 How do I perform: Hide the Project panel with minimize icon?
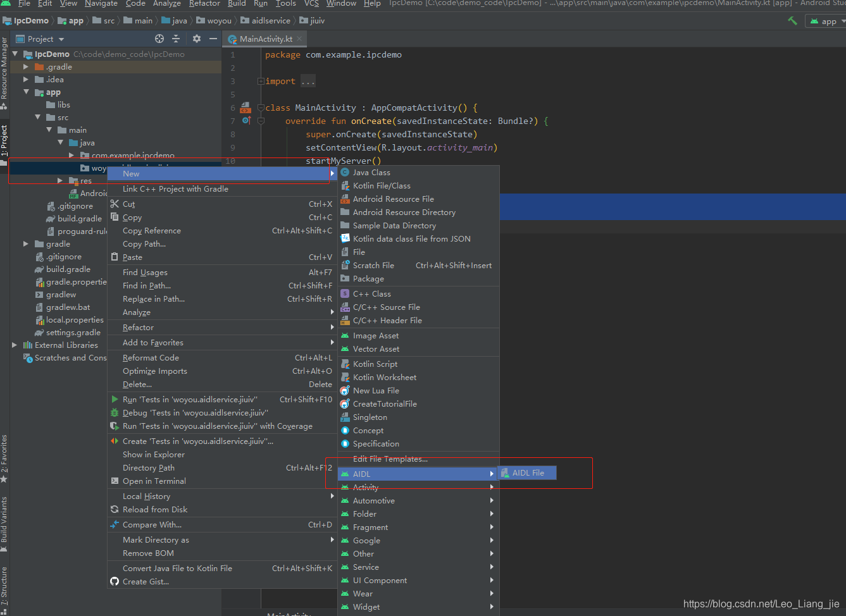[x=213, y=39]
